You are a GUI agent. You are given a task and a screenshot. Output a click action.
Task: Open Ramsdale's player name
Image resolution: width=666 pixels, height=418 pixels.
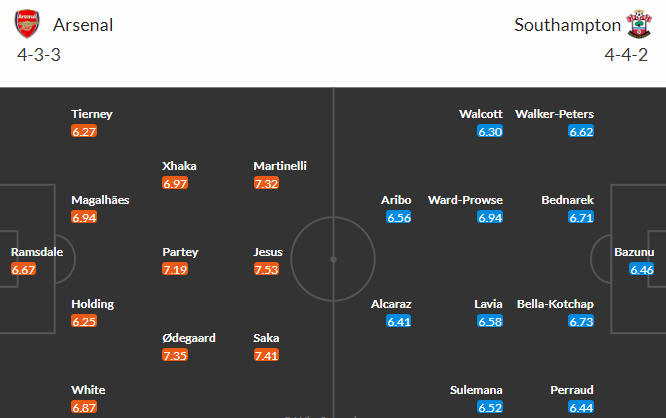point(37,252)
